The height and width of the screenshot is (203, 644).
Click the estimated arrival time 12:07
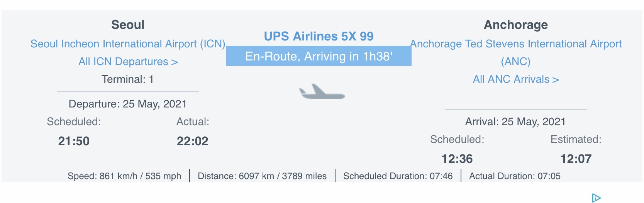tap(576, 159)
